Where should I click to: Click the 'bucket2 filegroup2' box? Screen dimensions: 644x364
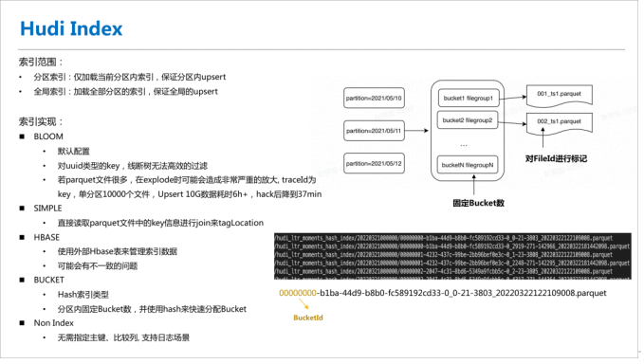468,120
